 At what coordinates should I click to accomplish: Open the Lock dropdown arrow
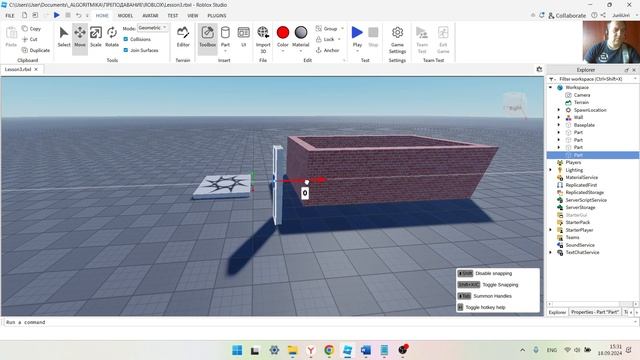(x=339, y=39)
